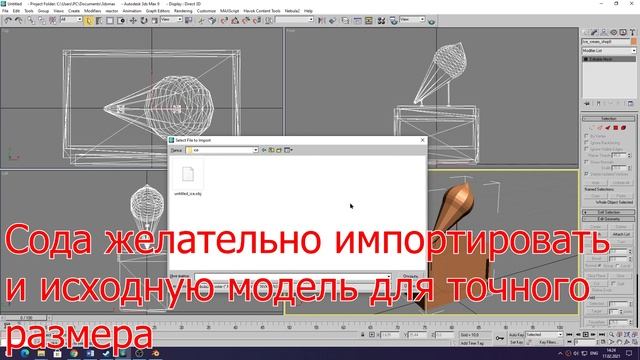
Task: Select Editable Mesh in modifier stack
Action: (x=609, y=59)
